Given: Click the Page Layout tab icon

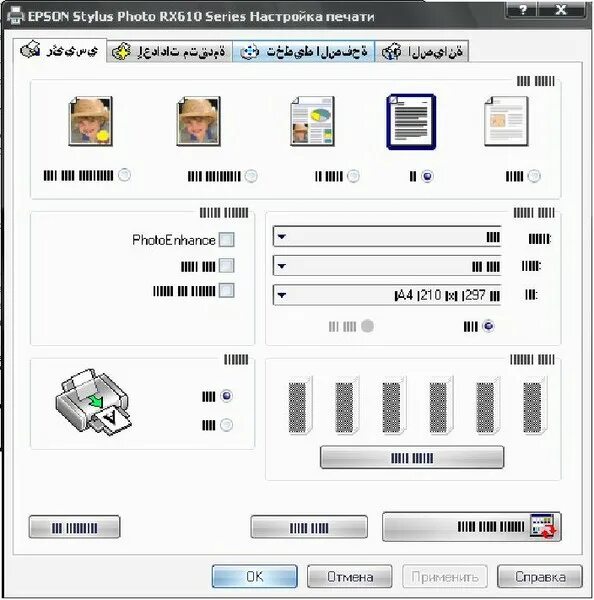Looking at the screenshot, I should point(250,52).
